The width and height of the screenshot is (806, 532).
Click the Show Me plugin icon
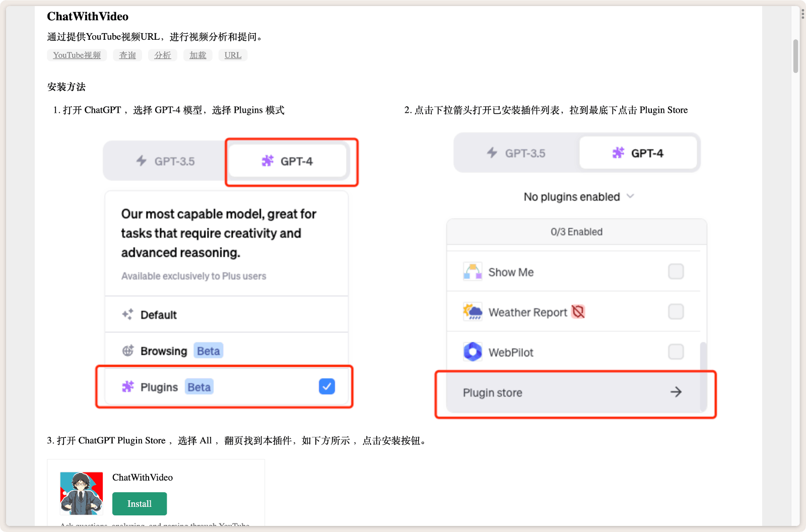[x=473, y=272]
